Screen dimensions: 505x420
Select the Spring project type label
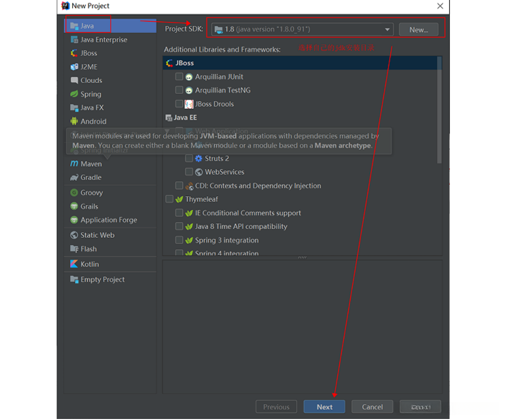pos(91,94)
